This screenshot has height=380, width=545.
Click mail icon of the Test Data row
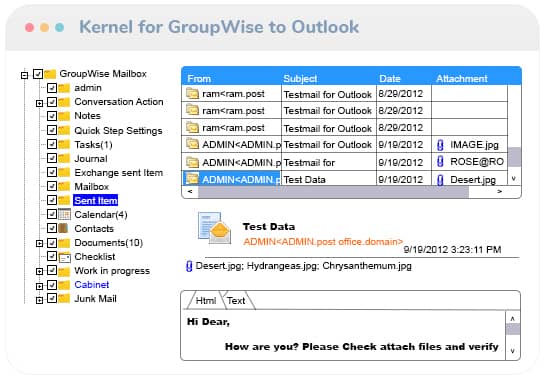pyautogui.click(x=192, y=179)
